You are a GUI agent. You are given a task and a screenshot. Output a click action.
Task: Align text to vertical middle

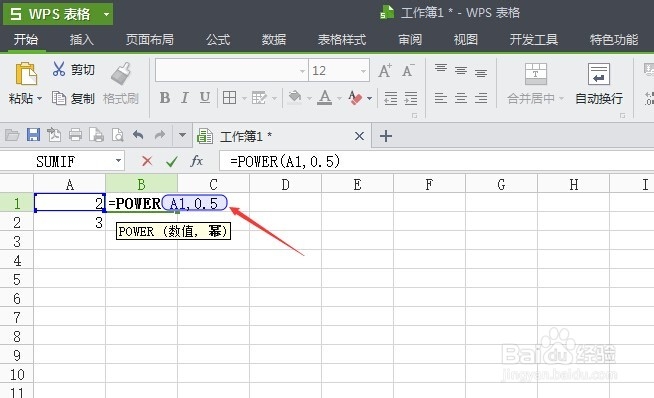(461, 71)
